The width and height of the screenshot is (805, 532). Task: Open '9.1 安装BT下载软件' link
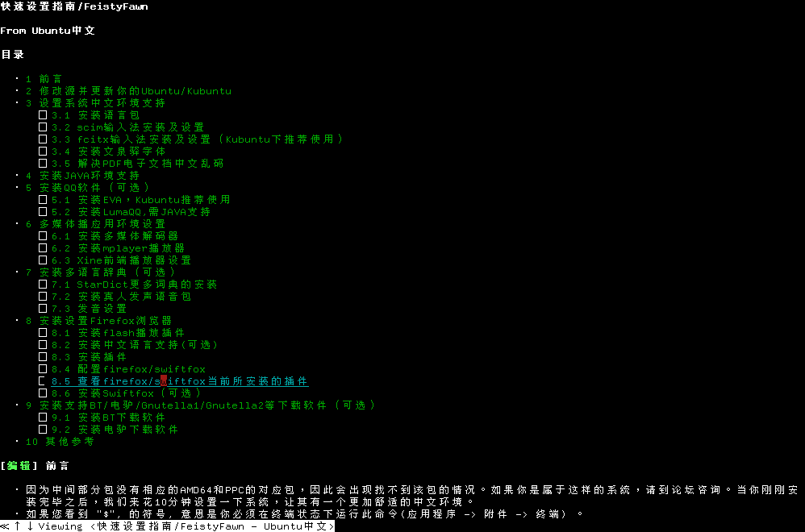click(x=108, y=418)
